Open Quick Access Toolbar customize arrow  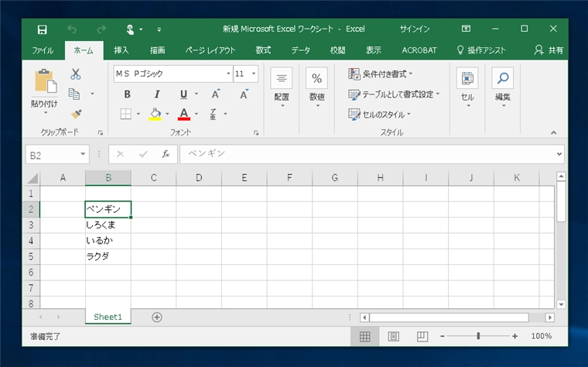(x=159, y=29)
